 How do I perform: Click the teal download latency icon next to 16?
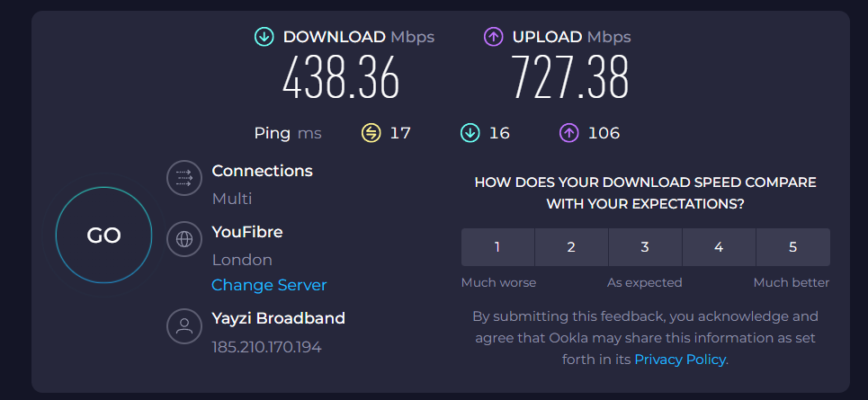click(x=470, y=133)
